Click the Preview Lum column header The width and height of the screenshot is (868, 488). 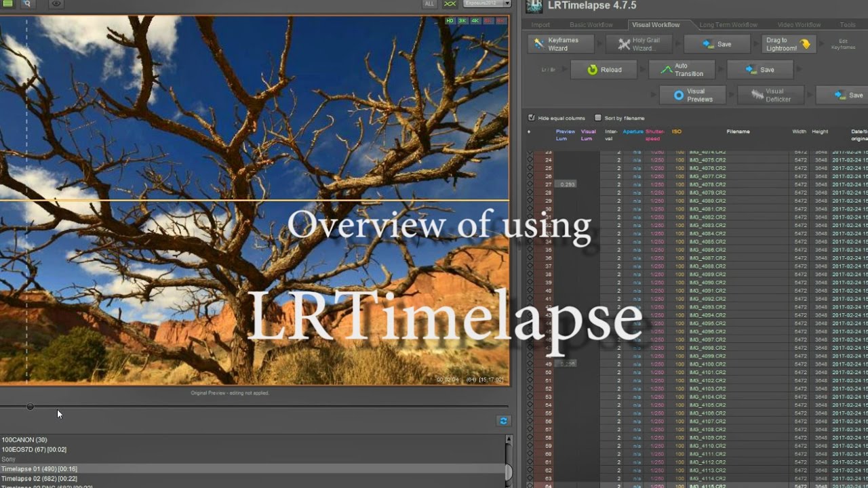coord(566,135)
